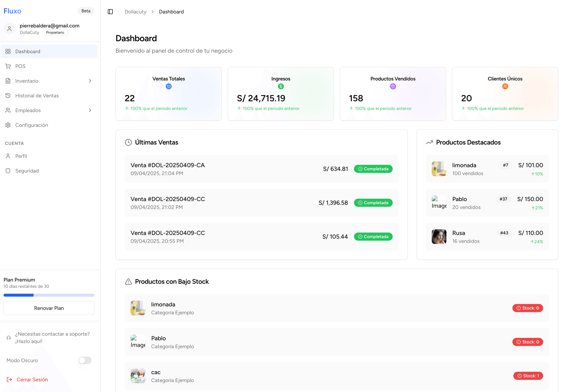Screen dimensions: 573x392
Task: Click the support headset icon
Action: coord(9,337)
